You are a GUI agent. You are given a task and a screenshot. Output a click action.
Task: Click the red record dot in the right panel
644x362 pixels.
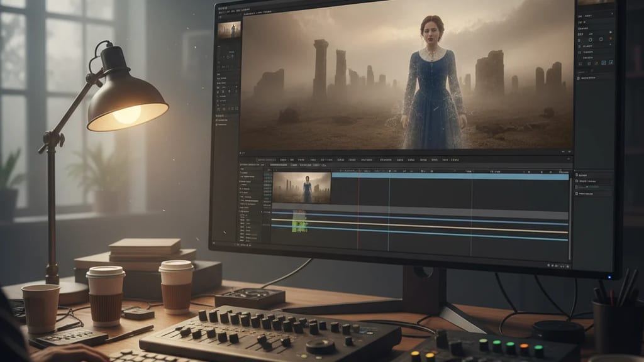[x=611, y=38]
